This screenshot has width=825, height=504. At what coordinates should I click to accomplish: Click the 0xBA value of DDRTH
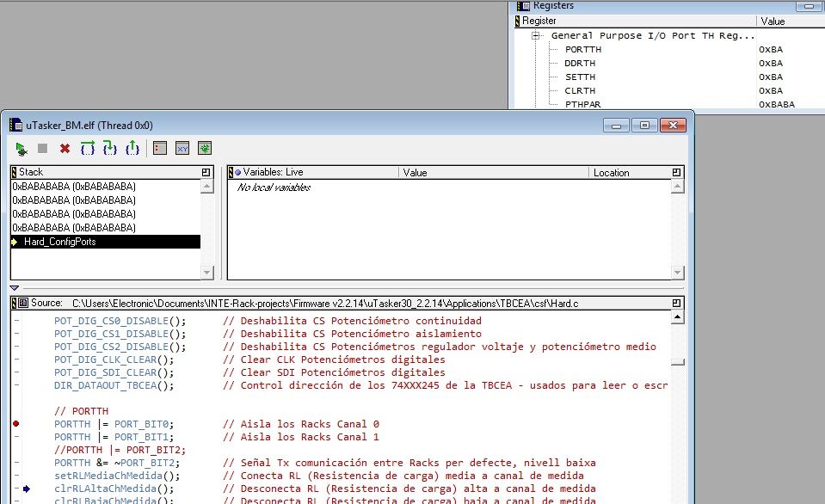(771, 63)
